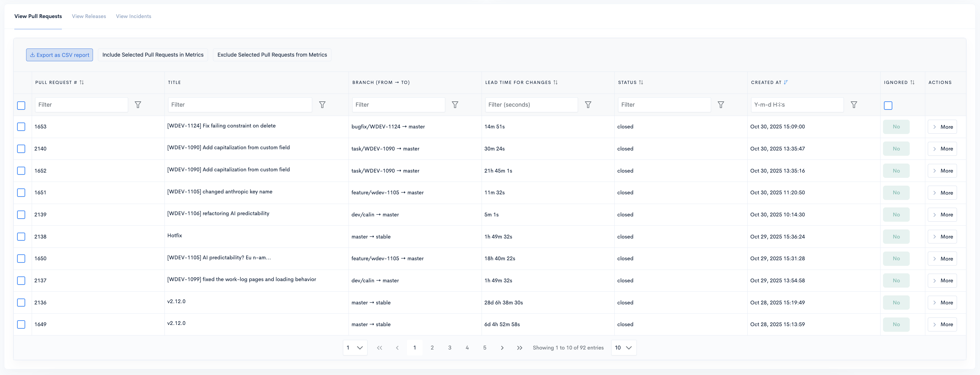The image size is (980, 375).
Task: Open the View Incidents tab
Action: tap(133, 16)
